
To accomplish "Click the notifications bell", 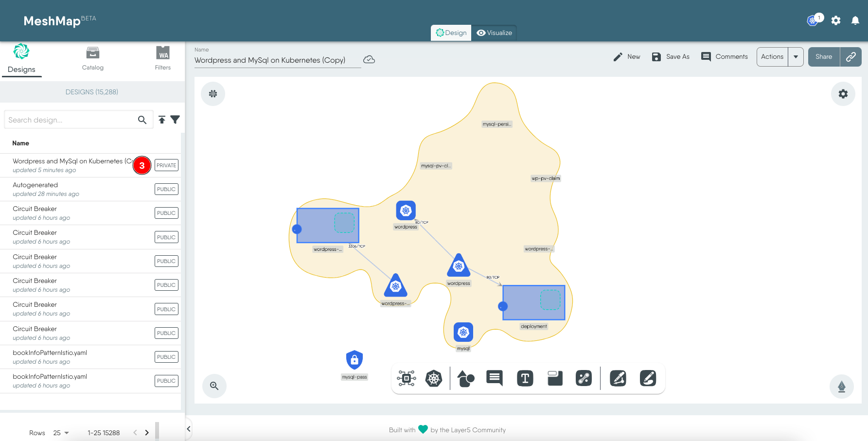I will click(x=855, y=20).
